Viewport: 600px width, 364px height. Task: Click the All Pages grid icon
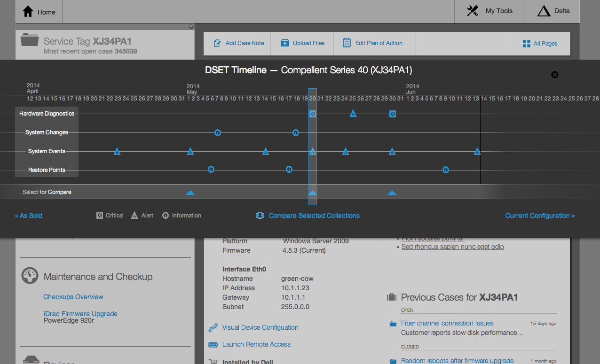[527, 44]
